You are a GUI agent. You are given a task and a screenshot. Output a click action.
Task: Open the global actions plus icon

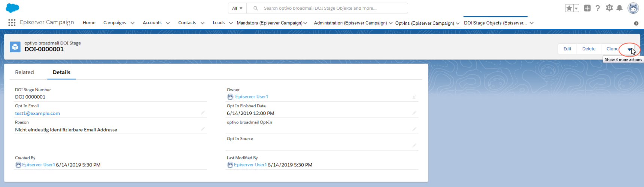(x=587, y=8)
